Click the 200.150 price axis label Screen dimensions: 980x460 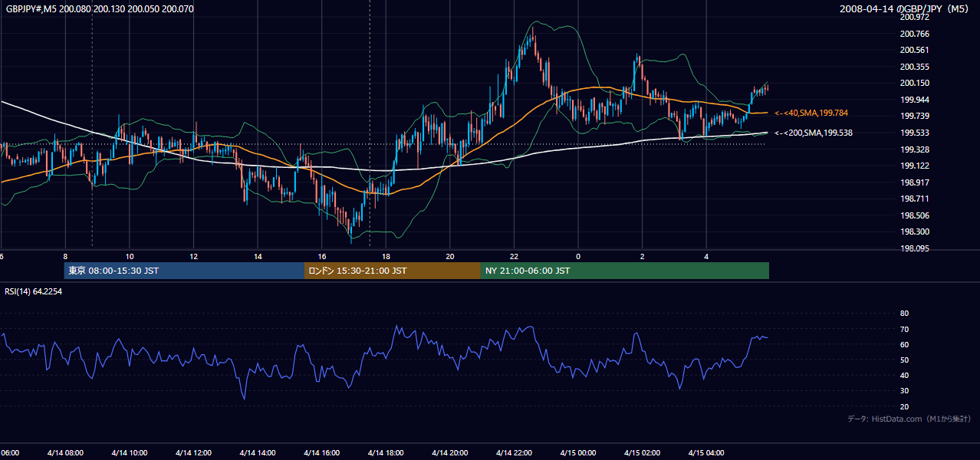click(913, 83)
